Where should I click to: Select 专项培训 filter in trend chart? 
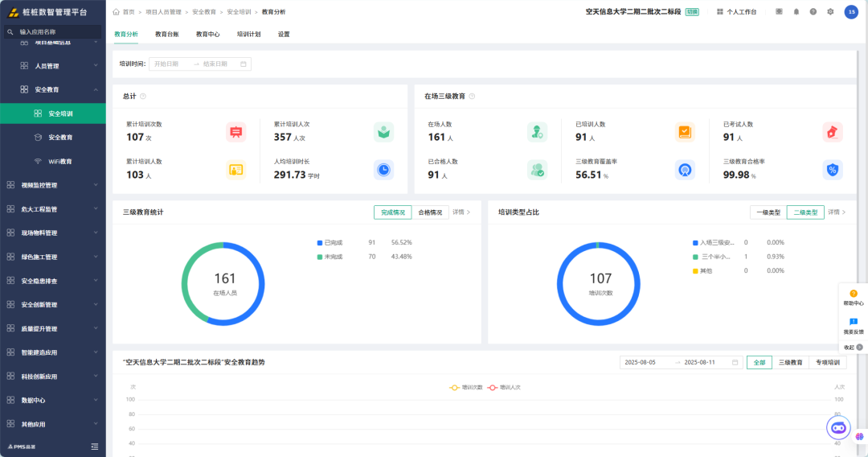point(828,362)
